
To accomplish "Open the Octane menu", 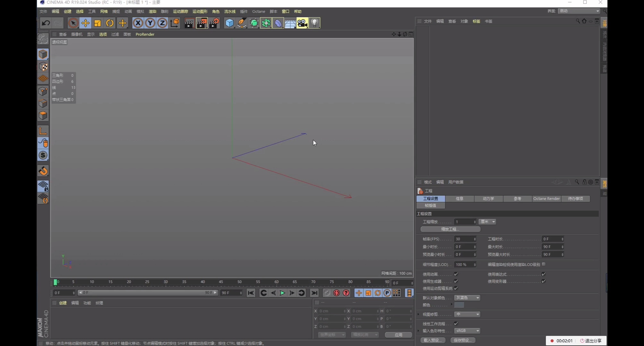I will click(258, 11).
